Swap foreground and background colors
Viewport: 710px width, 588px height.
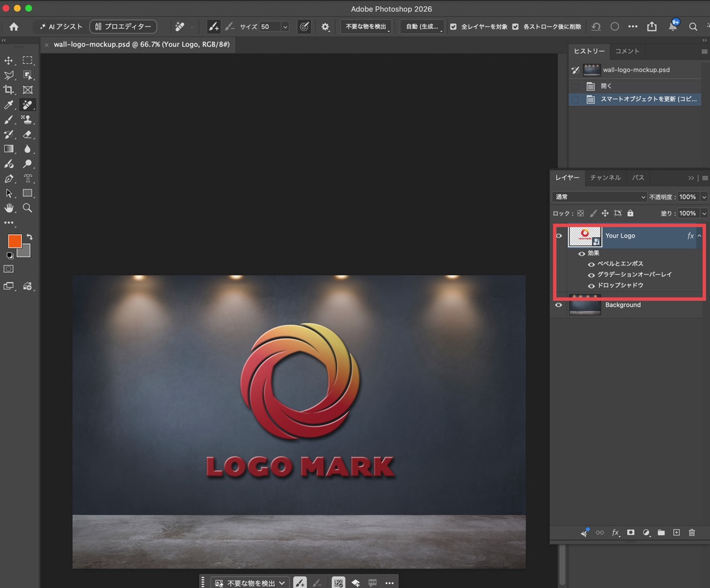coord(29,237)
